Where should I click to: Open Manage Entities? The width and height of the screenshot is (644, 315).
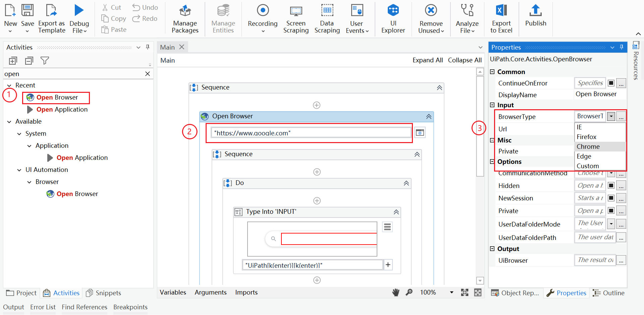click(223, 18)
